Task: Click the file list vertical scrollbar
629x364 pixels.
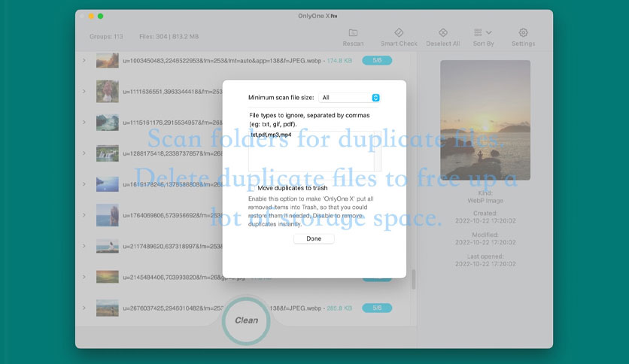Action: 413,279
